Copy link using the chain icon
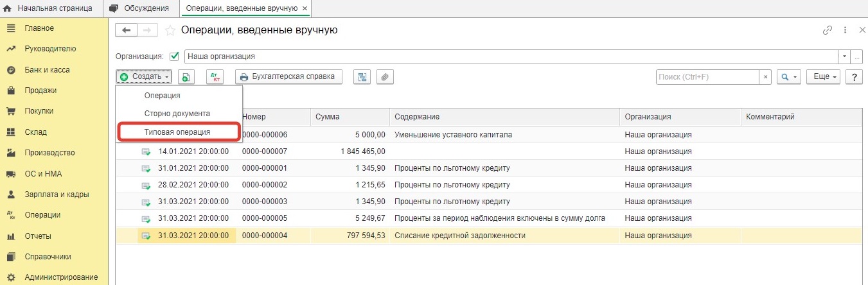This screenshot has height=285, width=868. click(x=828, y=30)
